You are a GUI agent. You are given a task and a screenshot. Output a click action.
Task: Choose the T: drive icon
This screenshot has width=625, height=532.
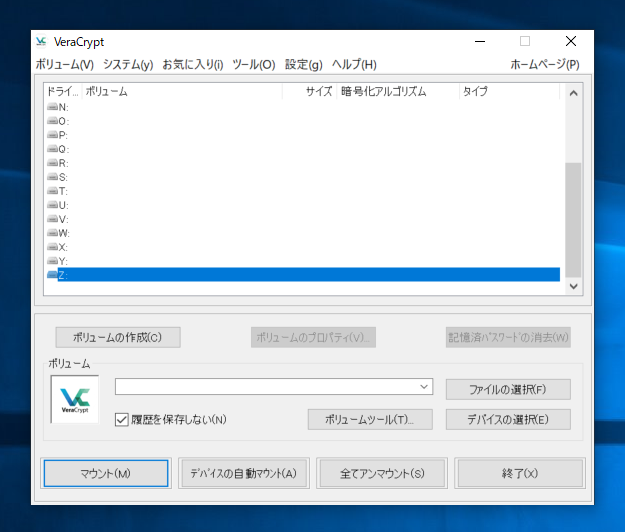pos(52,191)
